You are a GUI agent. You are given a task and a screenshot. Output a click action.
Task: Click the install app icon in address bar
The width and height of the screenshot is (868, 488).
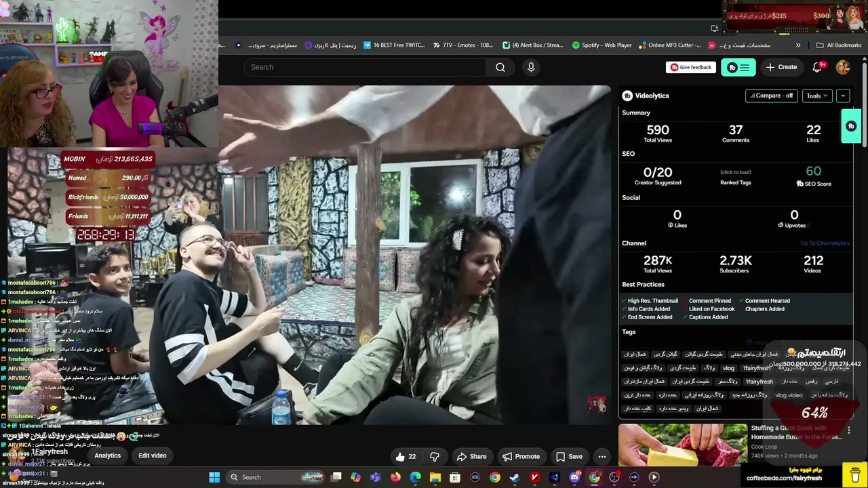pyautogui.click(x=714, y=28)
